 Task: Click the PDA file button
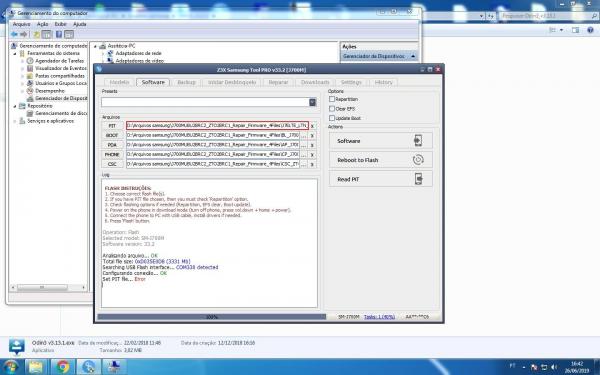[x=112, y=145]
